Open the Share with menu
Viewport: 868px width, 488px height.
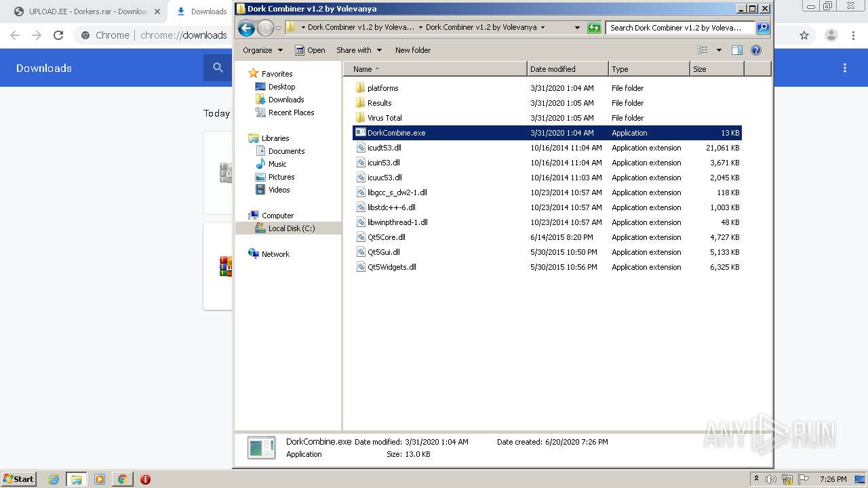(359, 50)
